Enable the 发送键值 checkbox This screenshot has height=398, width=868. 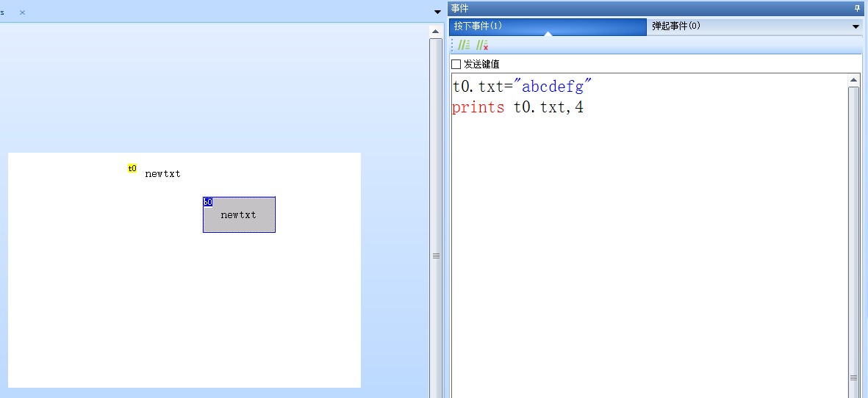(x=456, y=65)
